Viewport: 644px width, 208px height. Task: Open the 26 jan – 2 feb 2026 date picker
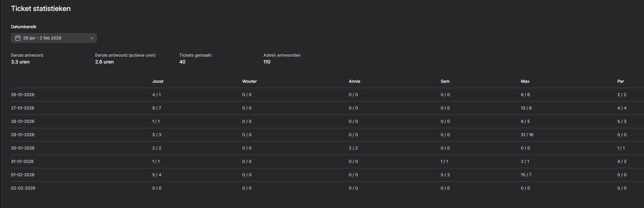[x=54, y=38]
